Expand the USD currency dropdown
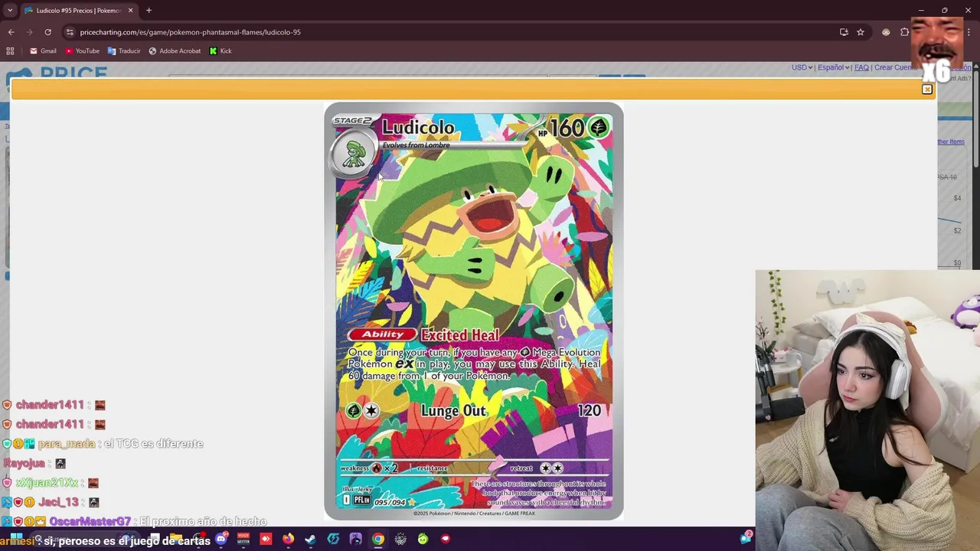Image resolution: width=980 pixels, height=551 pixels. pyautogui.click(x=802, y=67)
